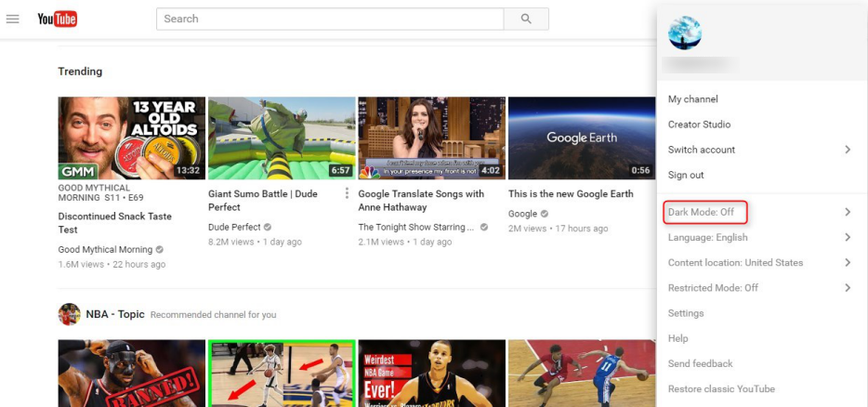The height and width of the screenshot is (407, 868).
Task: Click '2M views • 17 hours ago' text
Action: pyautogui.click(x=558, y=229)
